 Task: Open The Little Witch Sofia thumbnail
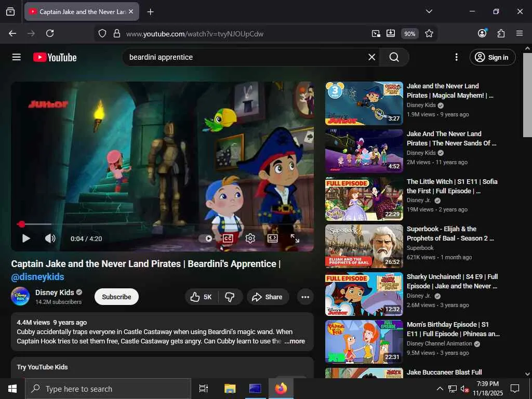pyautogui.click(x=364, y=199)
